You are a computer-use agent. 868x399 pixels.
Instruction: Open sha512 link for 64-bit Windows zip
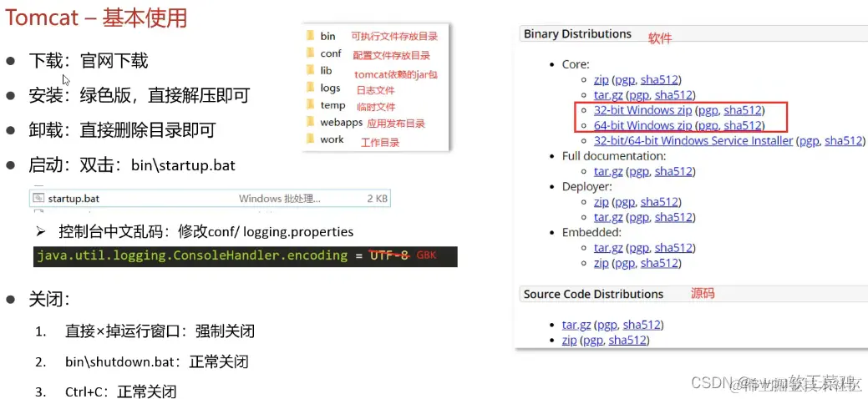click(743, 125)
